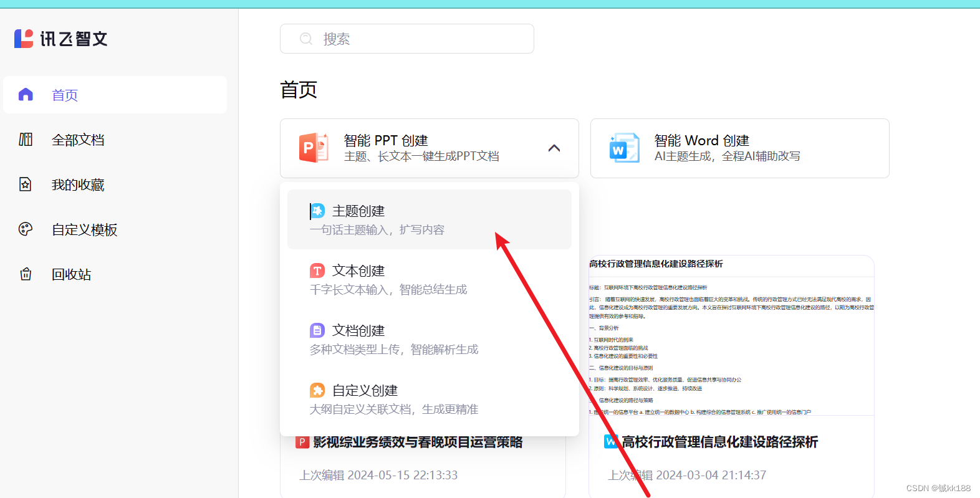Image resolution: width=980 pixels, height=498 pixels.
Task: Click text 主题、长文本一键生成PPT文档
Action: [421, 156]
